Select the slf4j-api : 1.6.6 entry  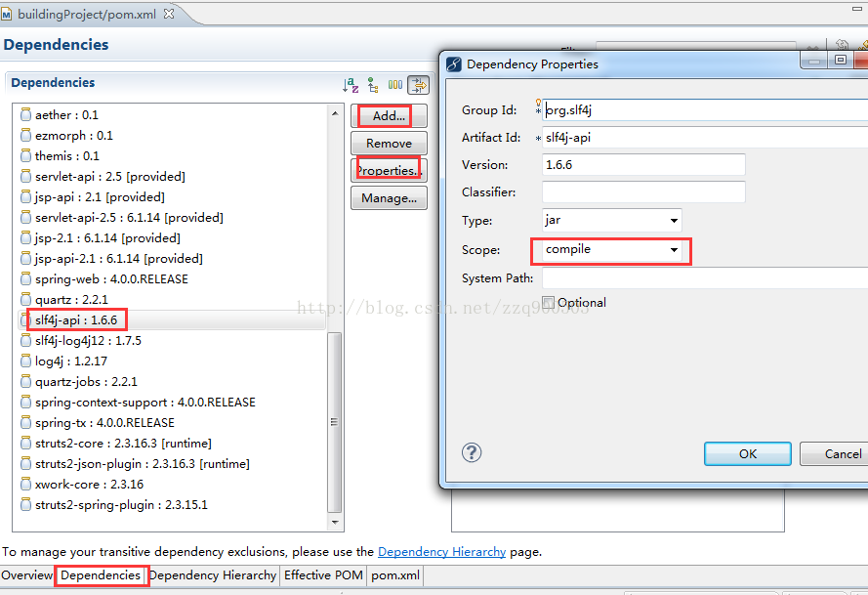(76, 319)
